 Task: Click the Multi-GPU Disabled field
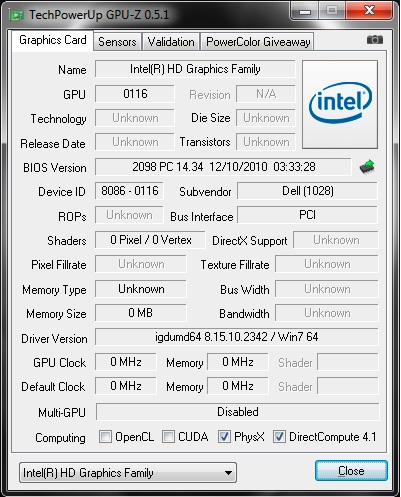(x=238, y=412)
